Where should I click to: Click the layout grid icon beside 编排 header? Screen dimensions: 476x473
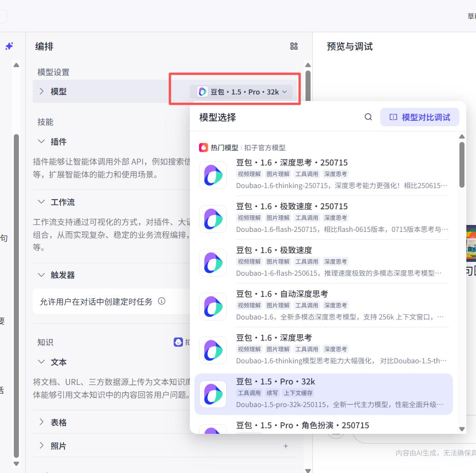point(294,46)
